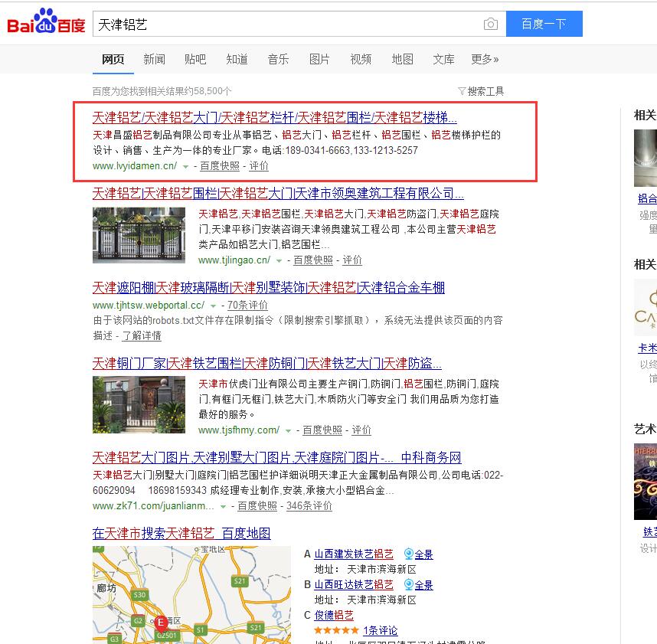The height and width of the screenshot is (644, 657).
Task: Click the gate thumbnail of tjlingao.cn result
Action: click(x=139, y=235)
